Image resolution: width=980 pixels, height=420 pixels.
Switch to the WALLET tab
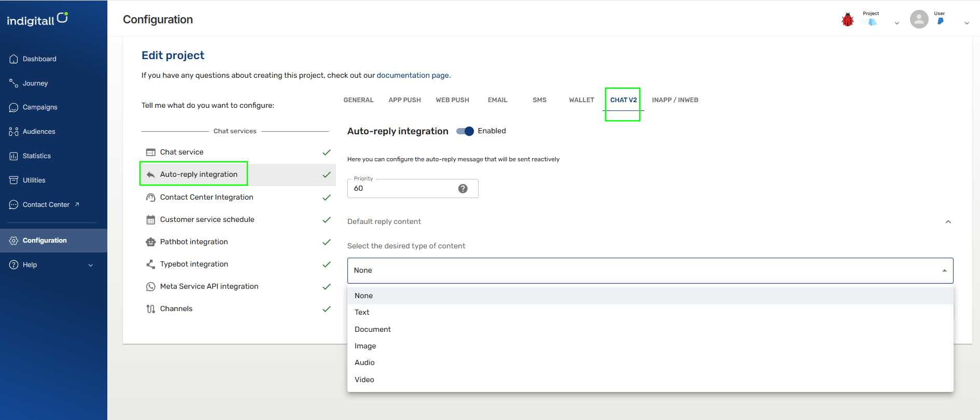(x=581, y=100)
